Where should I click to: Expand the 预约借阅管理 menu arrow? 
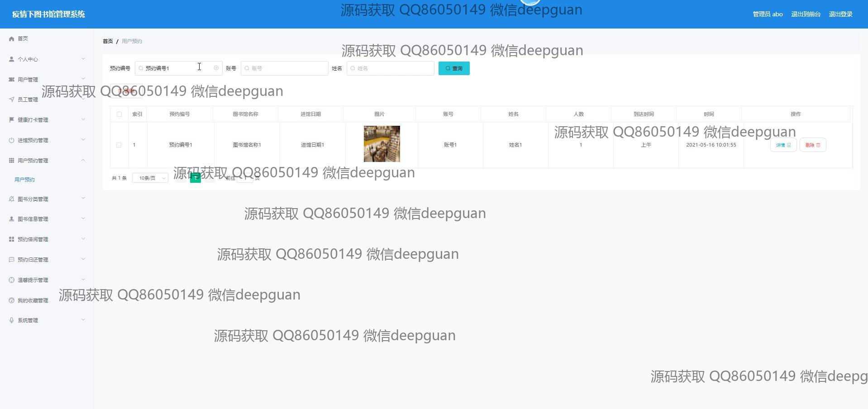click(x=83, y=239)
